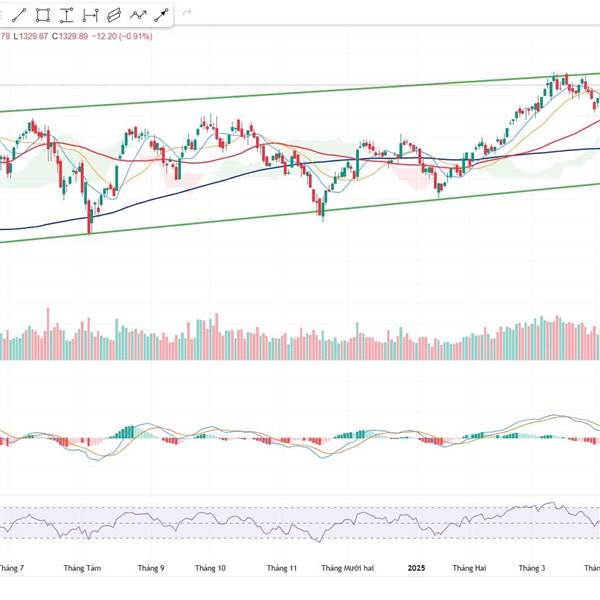Click the Tháng Mười hai axis label
600x600 pixels.
[347, 568]
